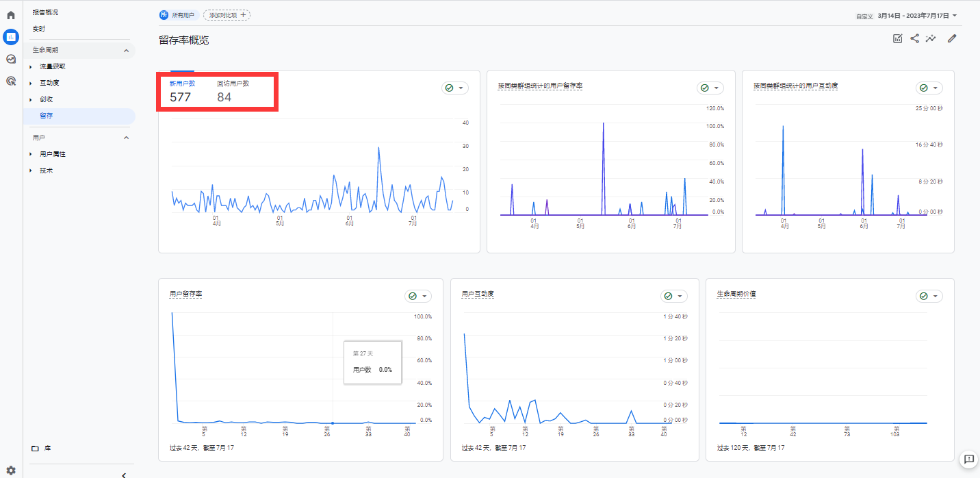Open status dropdown on 用户留存率 card

418,296
